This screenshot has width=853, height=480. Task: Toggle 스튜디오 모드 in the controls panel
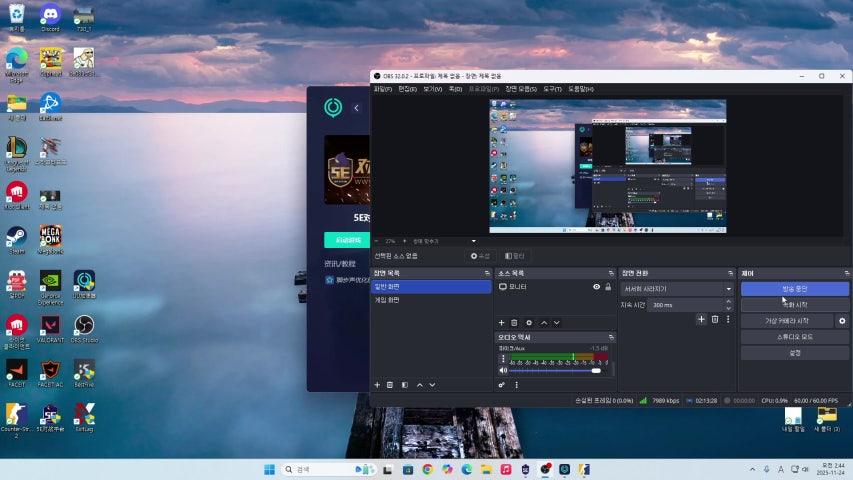coord(794,337)
